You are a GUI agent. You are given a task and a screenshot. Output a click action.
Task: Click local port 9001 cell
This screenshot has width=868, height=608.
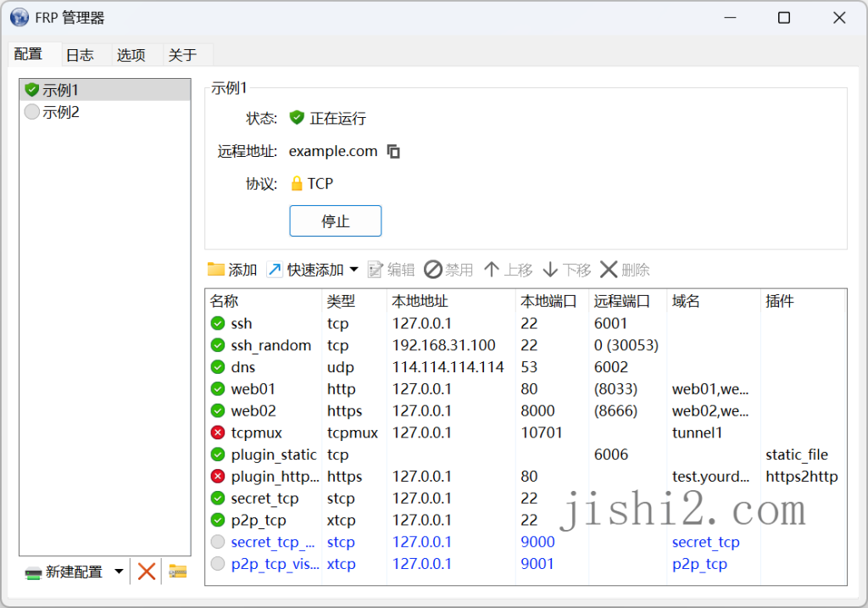(537, 564)
